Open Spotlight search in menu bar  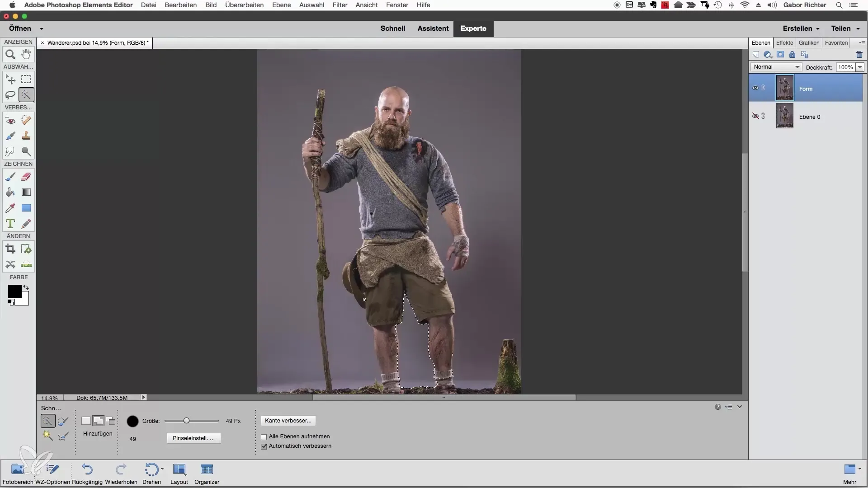839,5
